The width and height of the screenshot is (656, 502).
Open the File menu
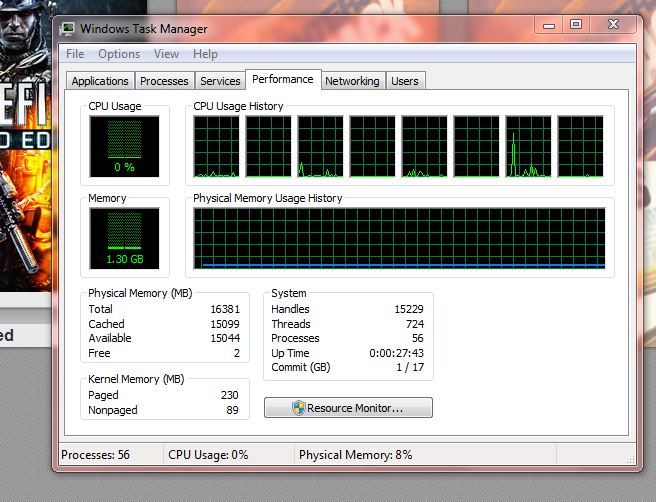[75, 54]
